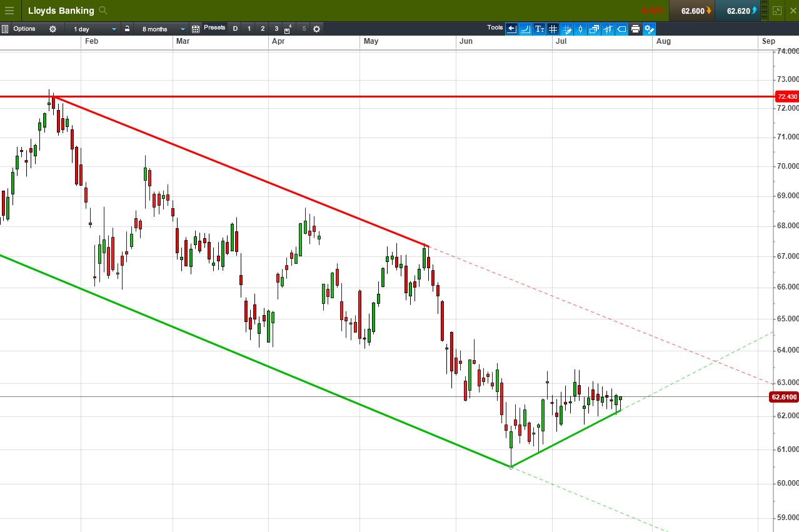Click the 62.600 sell price button

692,11
